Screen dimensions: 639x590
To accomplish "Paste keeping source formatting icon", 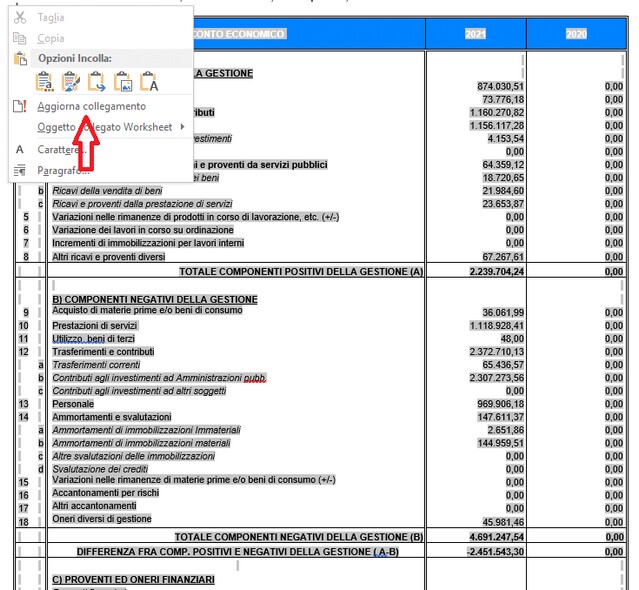I will click(x=44, y=81).
